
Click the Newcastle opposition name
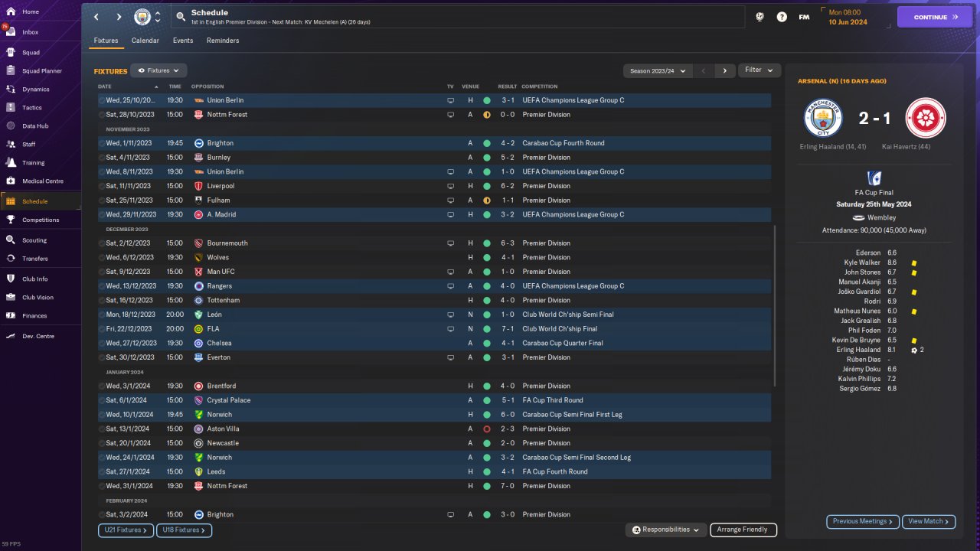point(223,443)
